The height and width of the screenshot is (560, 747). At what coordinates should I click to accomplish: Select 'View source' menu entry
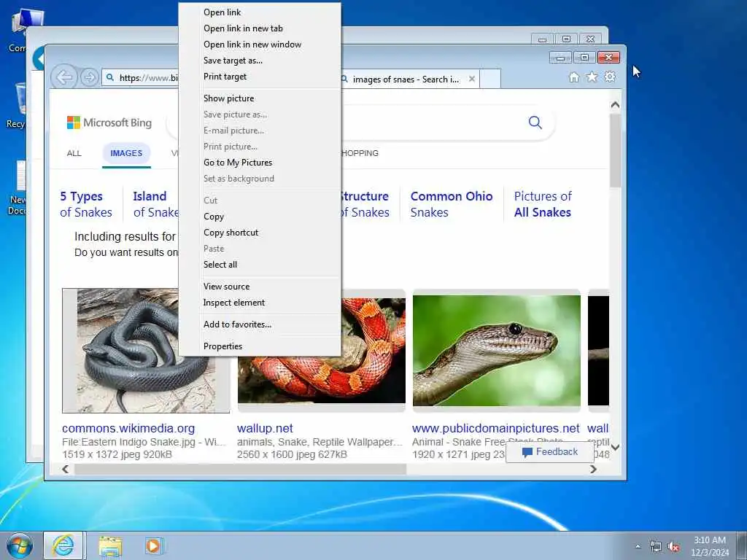click(226, 287)
